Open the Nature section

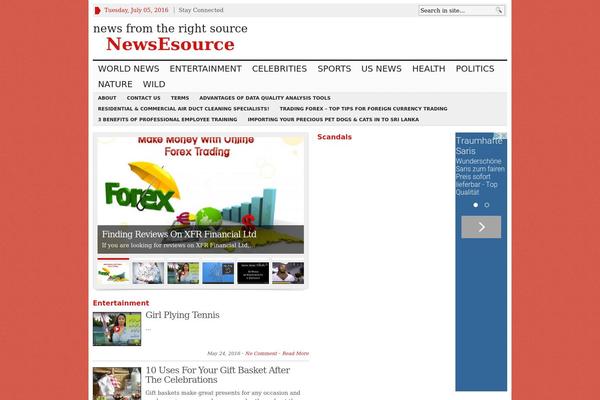(115, 84)
